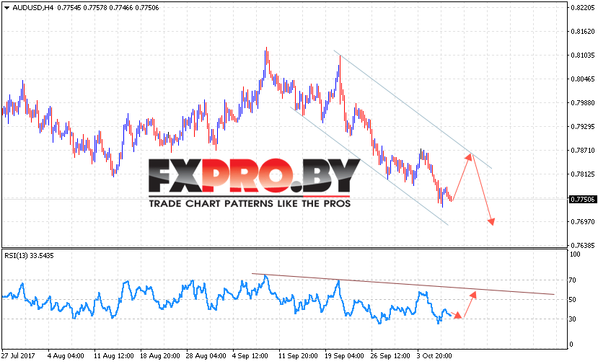Click the 4 Sep 12:00 time label

point(250,355)
